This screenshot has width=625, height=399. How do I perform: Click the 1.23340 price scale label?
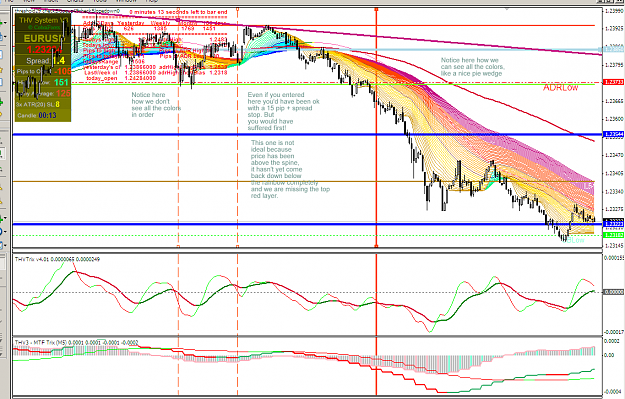coord(614,192)
